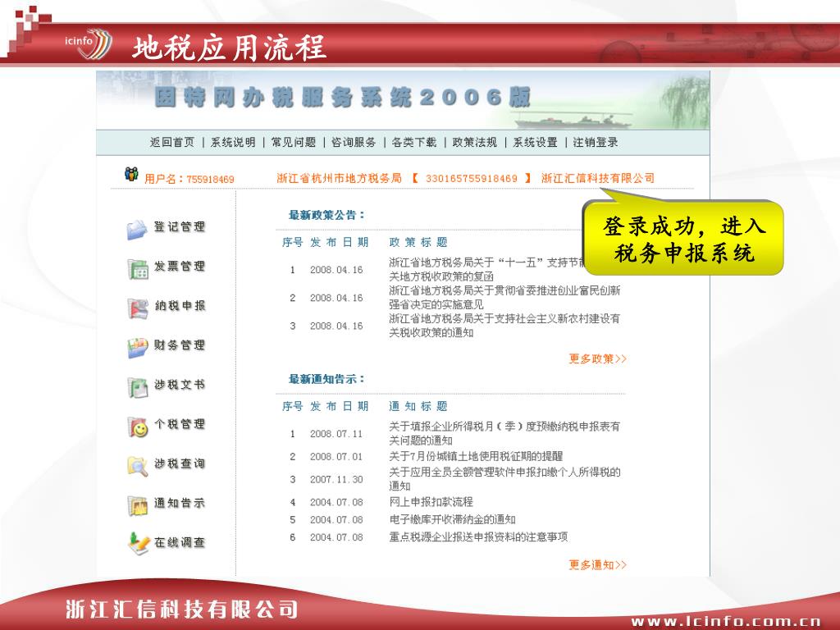This screenshot has width=840, height=630.
Task: Open notice 网上申报扣款流程
Action: tap(431, 502)
